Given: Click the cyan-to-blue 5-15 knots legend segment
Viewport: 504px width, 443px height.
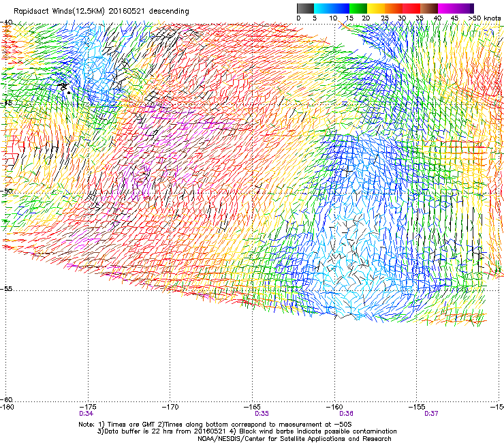Looking at the screenshot, I should pyautogui.click(x=332, y=8).
